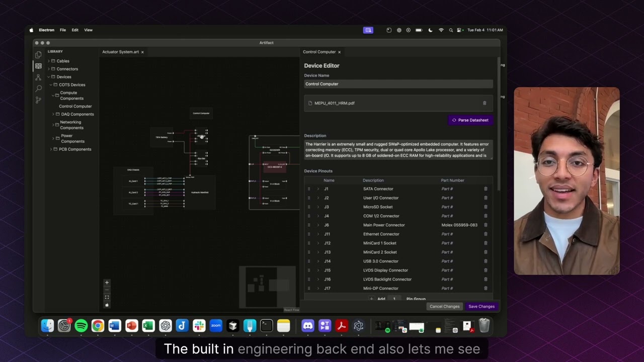
Task: Open macOS Spotlight search in menu bar
Action: pyautogui.click(x=451, y=30)
